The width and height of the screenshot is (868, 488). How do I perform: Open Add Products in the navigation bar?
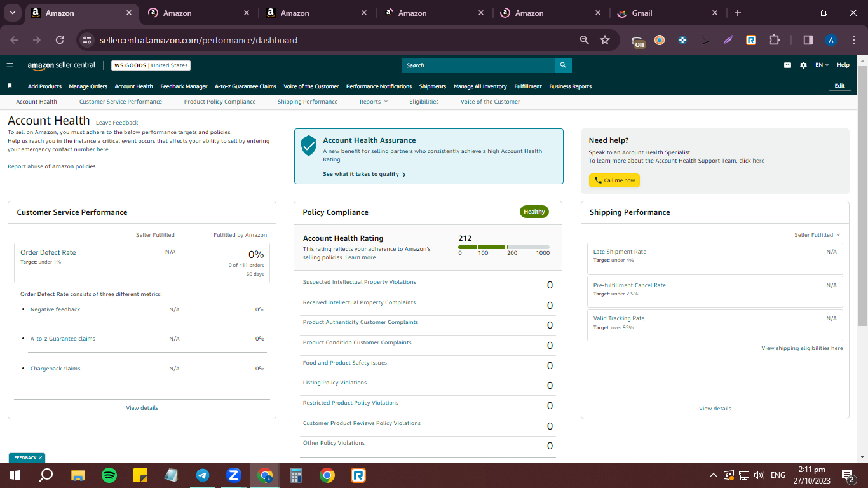tap(44, 86)
